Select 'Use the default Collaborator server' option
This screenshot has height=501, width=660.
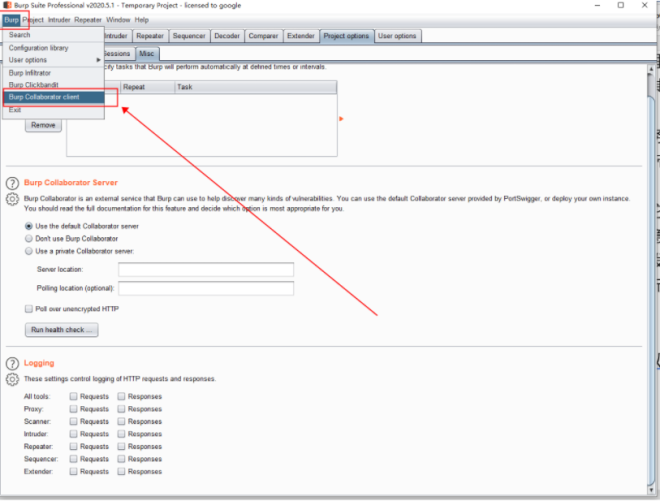tap(29, 226)
